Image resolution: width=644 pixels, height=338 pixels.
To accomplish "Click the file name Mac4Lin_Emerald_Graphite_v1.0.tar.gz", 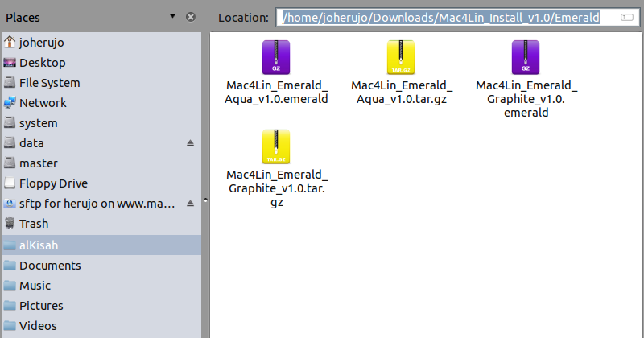I will pos(277,188).
